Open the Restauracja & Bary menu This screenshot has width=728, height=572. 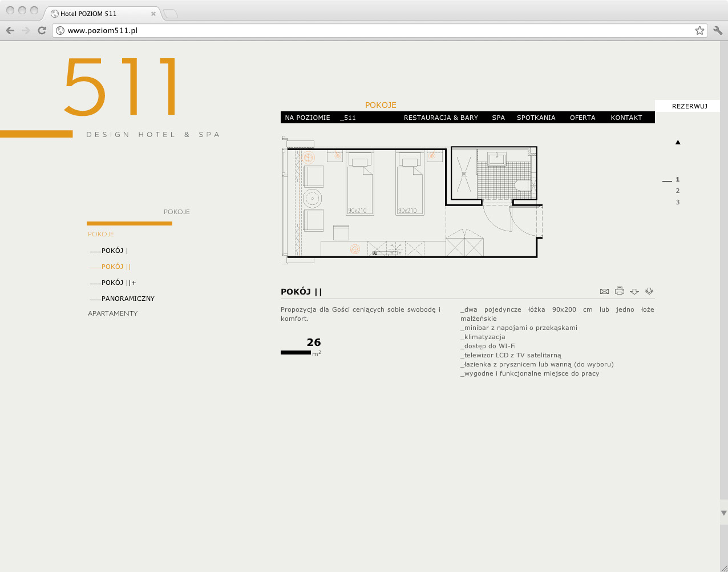[x=440, y=118]
